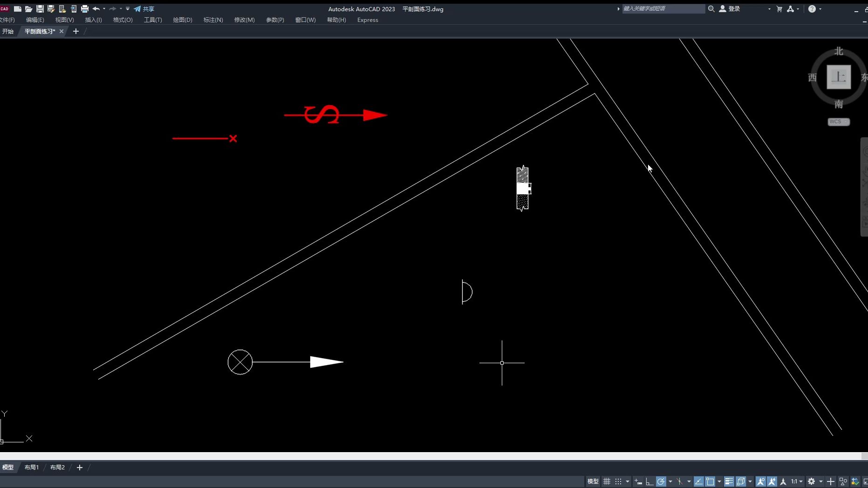The height and width of the screenshot is (488, 868).
Task: Switch to the 布局1 layout tab
Action: point(32,467)
